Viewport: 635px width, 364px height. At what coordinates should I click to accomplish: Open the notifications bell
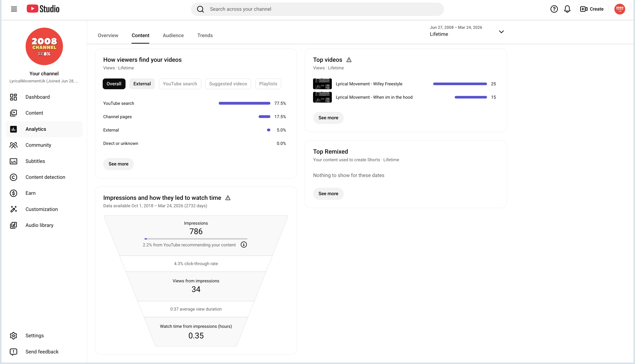coord(567,9)
